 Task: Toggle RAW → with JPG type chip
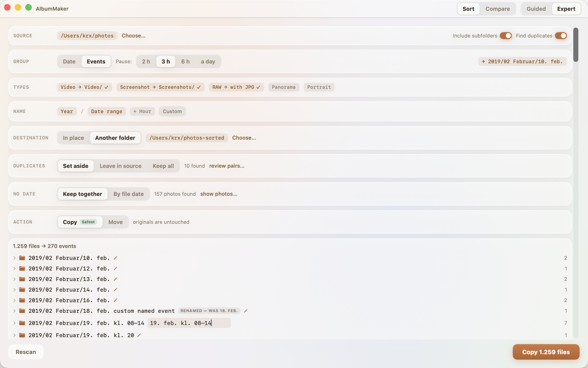pos(236,87)
